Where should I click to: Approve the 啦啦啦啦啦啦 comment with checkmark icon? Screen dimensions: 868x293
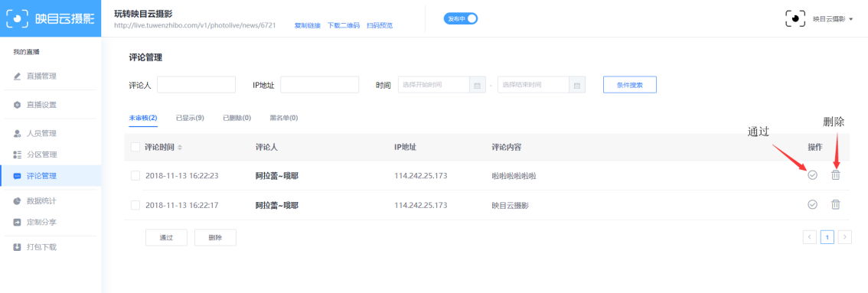813,175
